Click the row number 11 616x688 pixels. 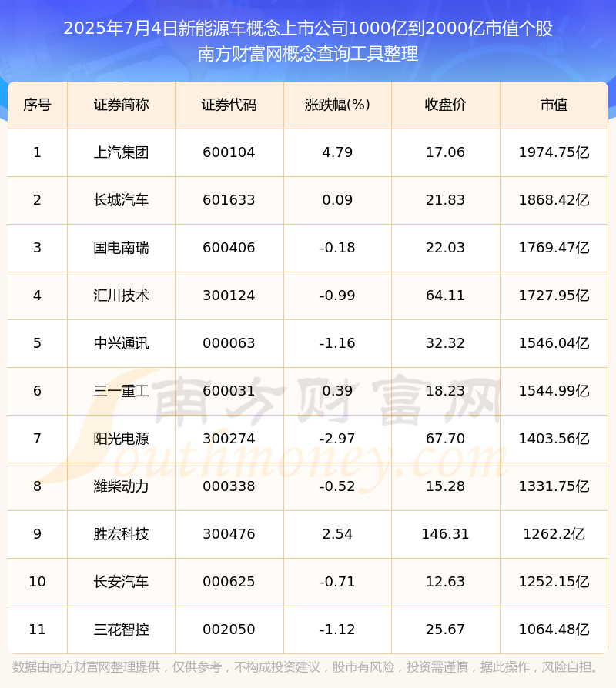tap(37, 630)
